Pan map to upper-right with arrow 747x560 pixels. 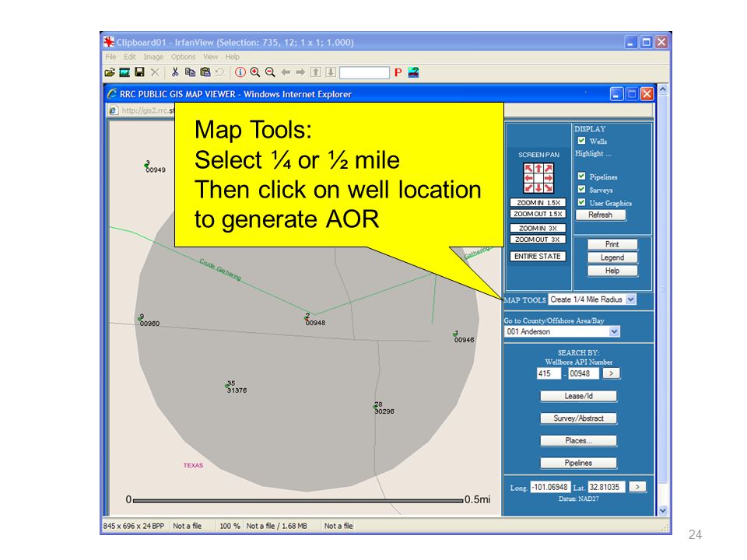pyautogui.click(x=549, y=169)
